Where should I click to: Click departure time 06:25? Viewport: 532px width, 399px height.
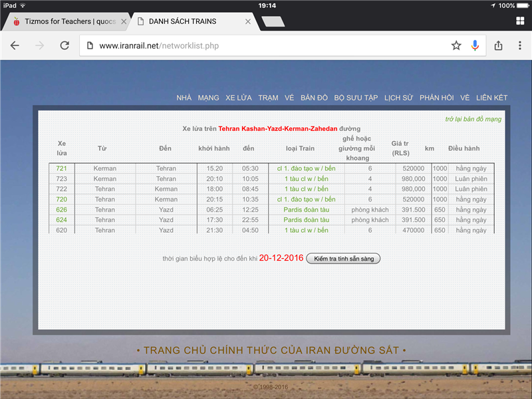[x=214, y=209]
